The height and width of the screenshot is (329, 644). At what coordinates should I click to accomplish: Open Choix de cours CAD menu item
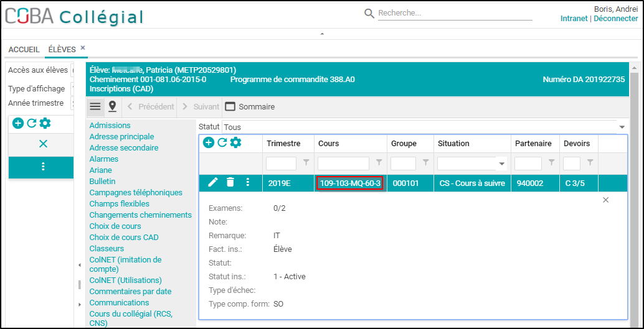[x=124, y=237]
